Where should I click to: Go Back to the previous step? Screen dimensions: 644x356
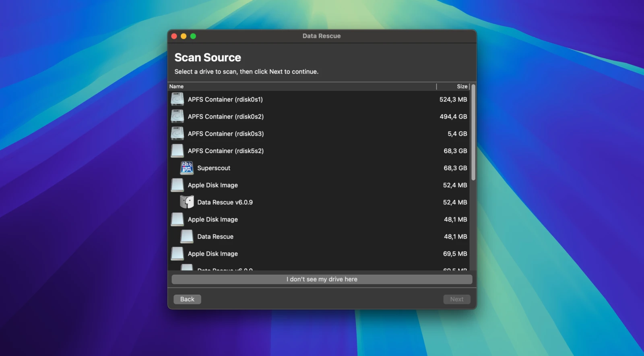187,299
